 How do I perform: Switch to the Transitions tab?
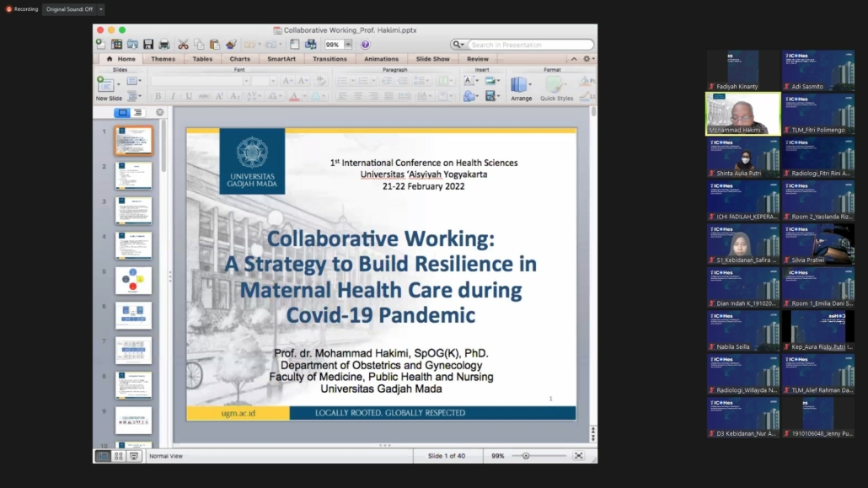[330, 59]
